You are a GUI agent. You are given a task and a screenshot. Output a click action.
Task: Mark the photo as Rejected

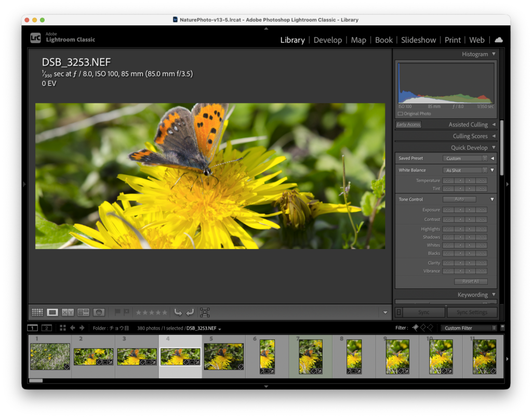126,312
